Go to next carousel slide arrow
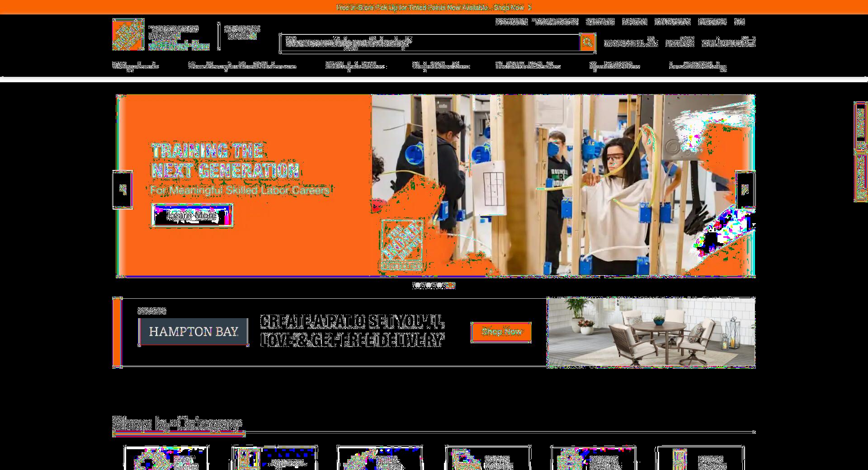868x470 pixels. tap(745, 189)
